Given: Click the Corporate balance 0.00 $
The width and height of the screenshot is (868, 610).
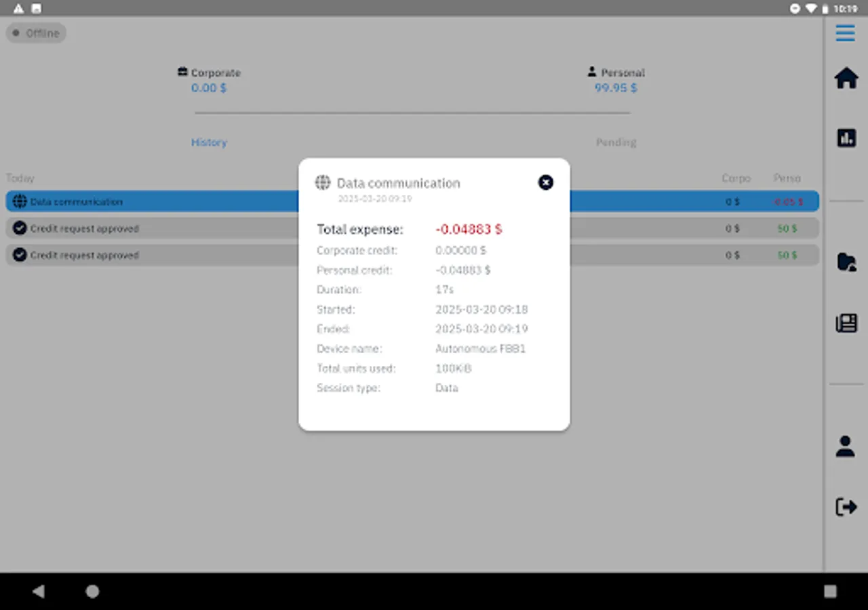Looking at the screenshot, I should pyautogui.click(x=208, y=88).
